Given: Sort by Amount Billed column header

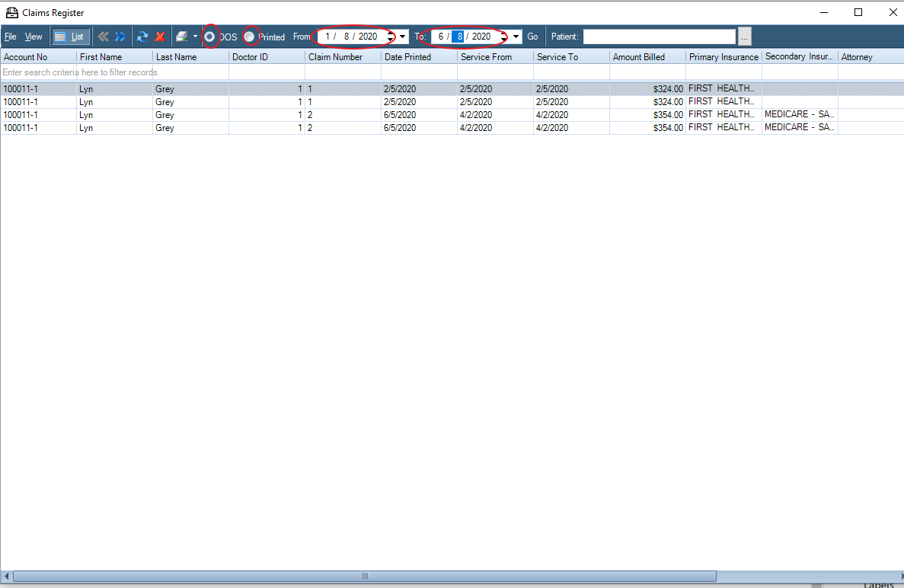Looking at the screenshot, I should (647, 57).
